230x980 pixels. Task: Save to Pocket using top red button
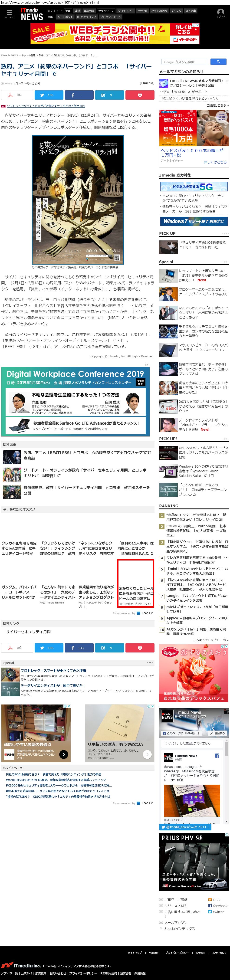tap(140, 95)
